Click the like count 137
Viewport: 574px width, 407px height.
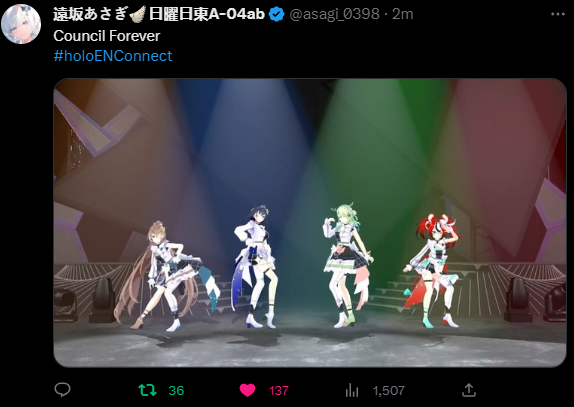pos(279,391)
